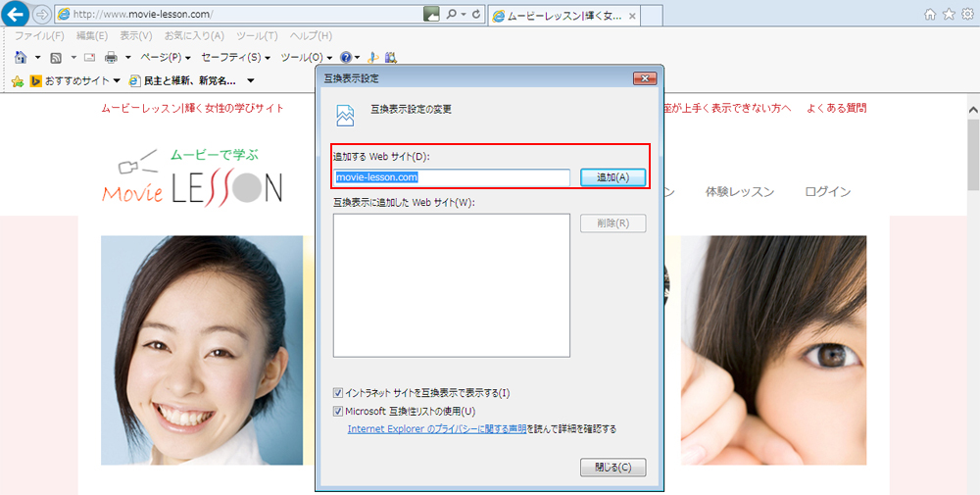980x495 pixels.
Task: Open a new tab with blank tab button
Action: (652, 17)
